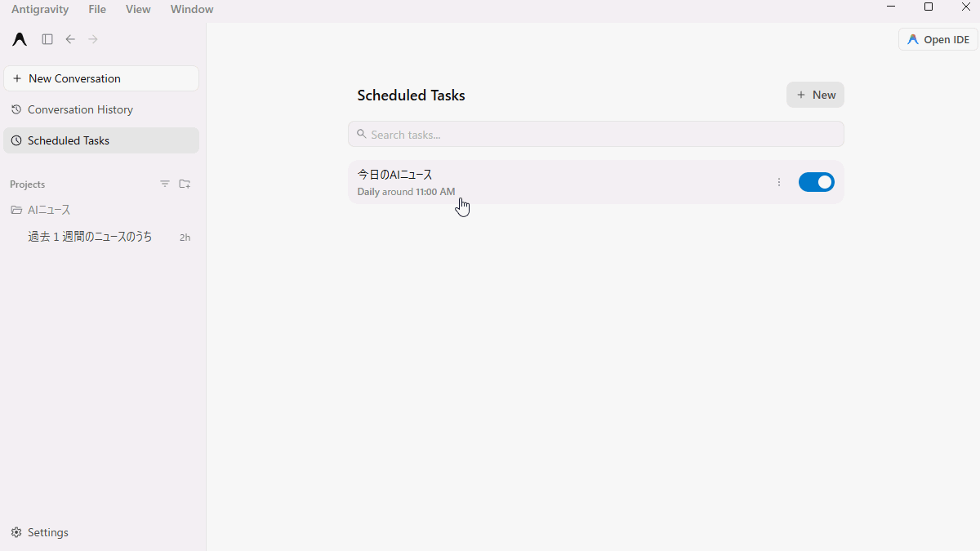Open the File menu
Image resolution: width=980 pixels, height=551 pixels.
[97, 9]
